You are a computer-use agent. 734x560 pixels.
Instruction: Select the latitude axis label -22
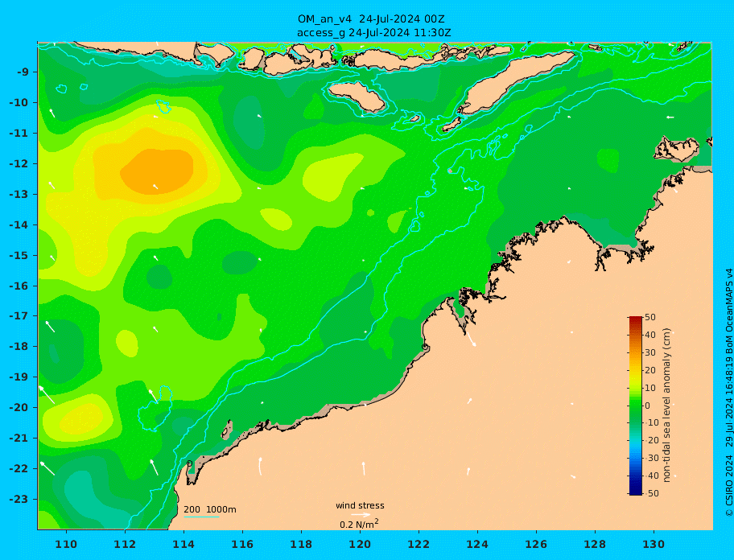click(x=19, y=469)
